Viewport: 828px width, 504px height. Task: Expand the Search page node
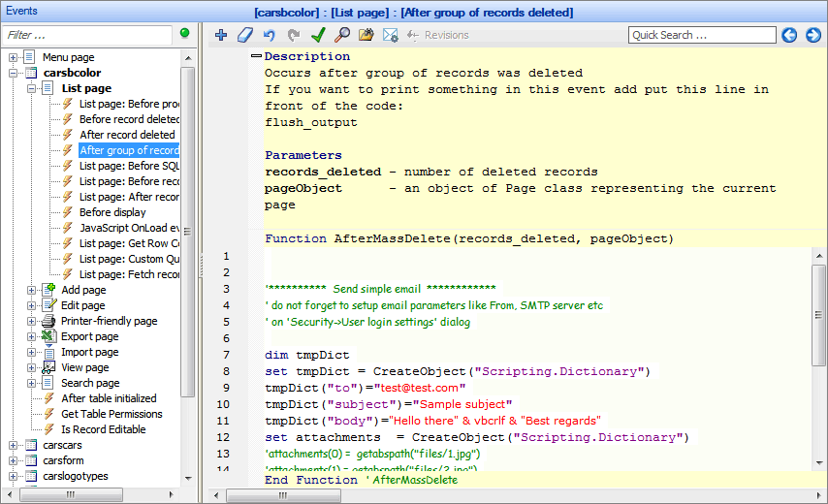point(32,383)
